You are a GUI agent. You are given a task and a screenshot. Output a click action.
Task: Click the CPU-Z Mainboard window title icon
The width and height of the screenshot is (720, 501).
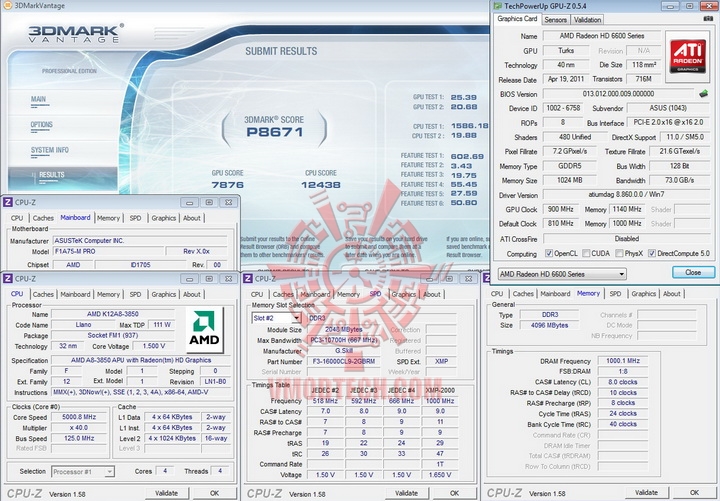pos(8,202)
